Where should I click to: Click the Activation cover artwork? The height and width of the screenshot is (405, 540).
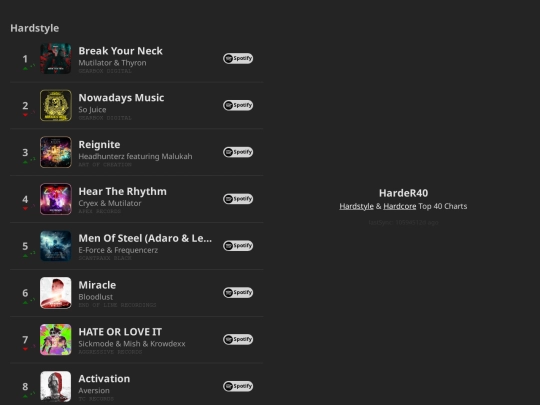(56, 386)
